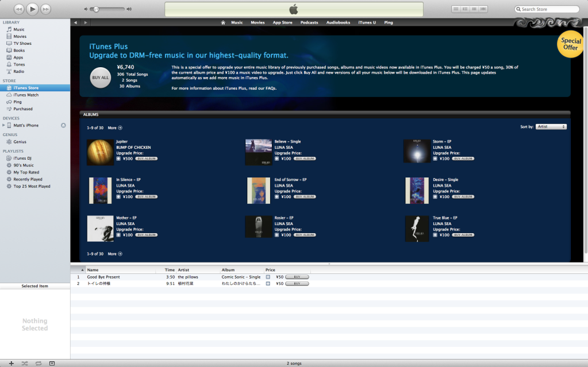Screen dimensions: 588x367
Task: Select Radio in the sidebar
Action: (19, 71)
